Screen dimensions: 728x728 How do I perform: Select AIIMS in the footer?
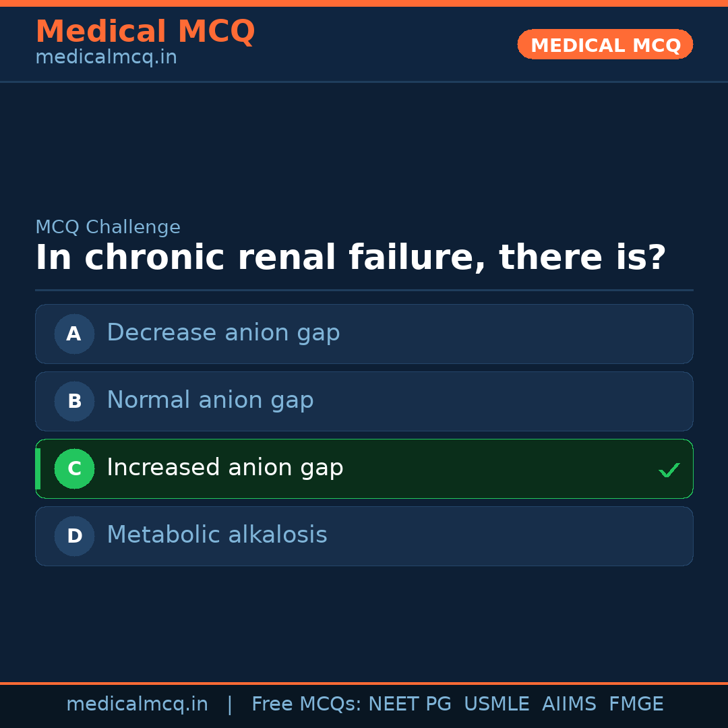568,704
